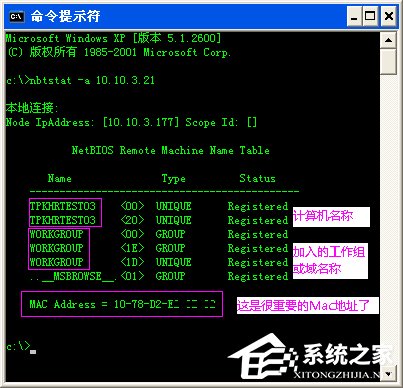Image resolution: width=403 pixels, height=388 pixels.
Task: Click the 'nbtstat -a 10.10.3.21' command text
Action: 92,80
